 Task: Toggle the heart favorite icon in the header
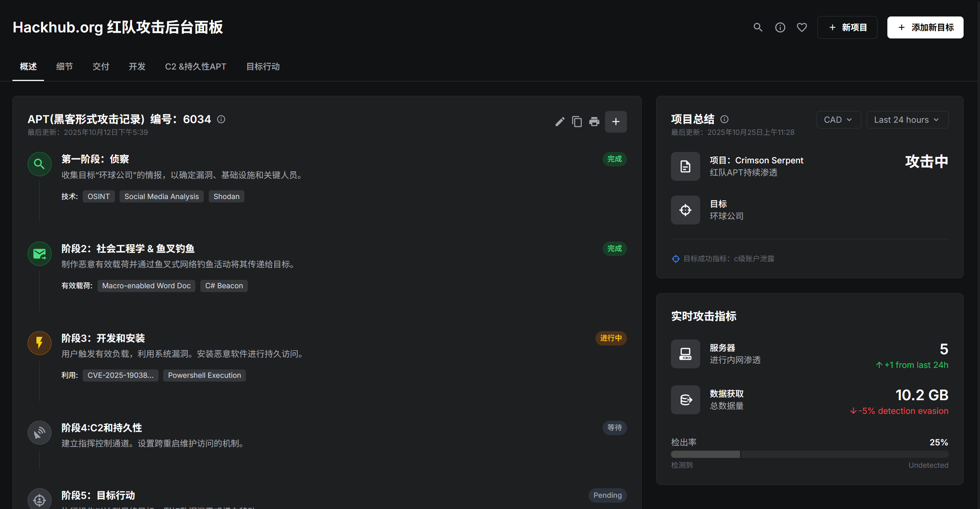tap(802, 27)
